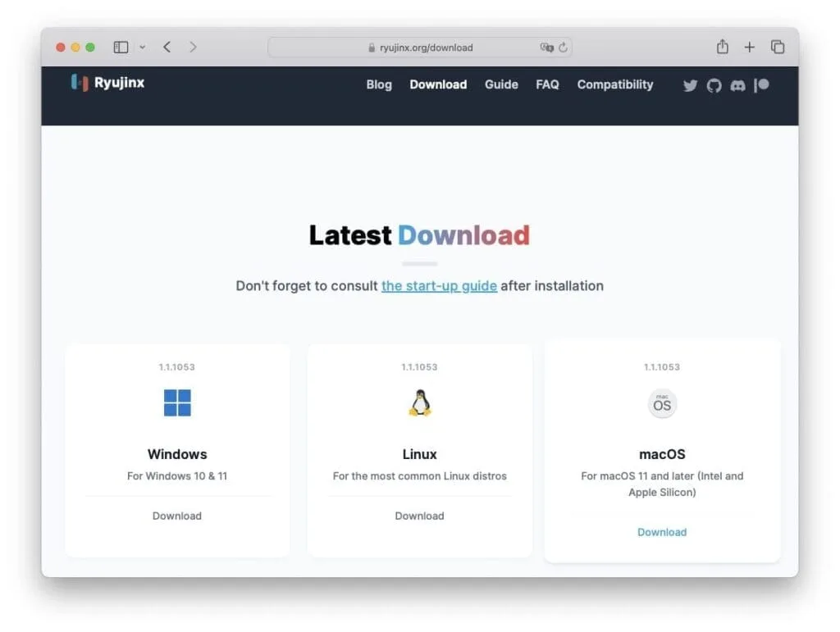Open the Discord icon link

coord(737,85)
